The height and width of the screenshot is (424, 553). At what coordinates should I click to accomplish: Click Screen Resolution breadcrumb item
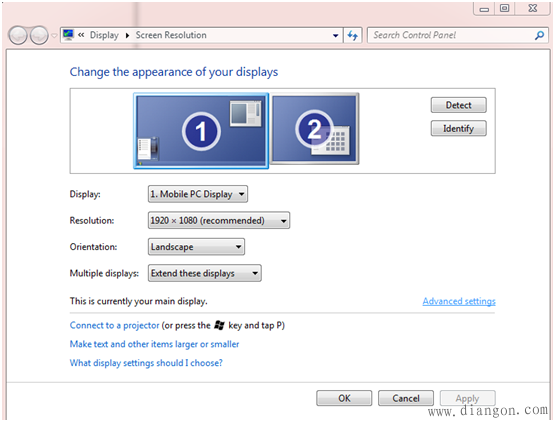click(x=171, y=35)
